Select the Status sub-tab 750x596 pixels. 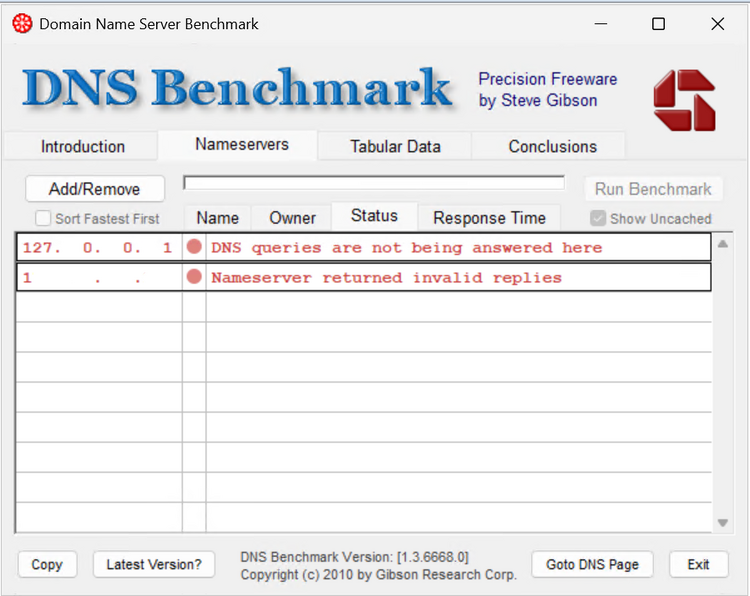374,216
